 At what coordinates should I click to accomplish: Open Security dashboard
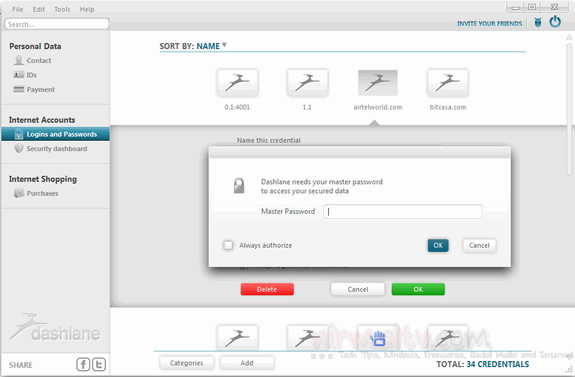pyautogui.click(x=56, y=149)
